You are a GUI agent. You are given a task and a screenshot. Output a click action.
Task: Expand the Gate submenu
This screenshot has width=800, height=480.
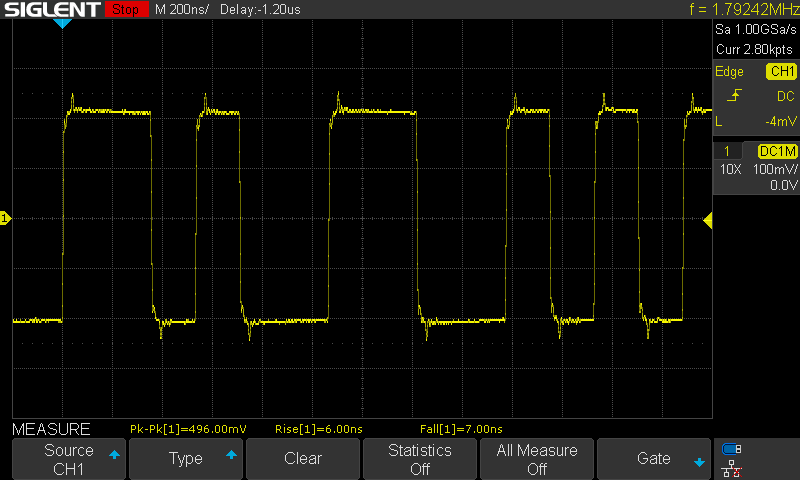(654, 459)
